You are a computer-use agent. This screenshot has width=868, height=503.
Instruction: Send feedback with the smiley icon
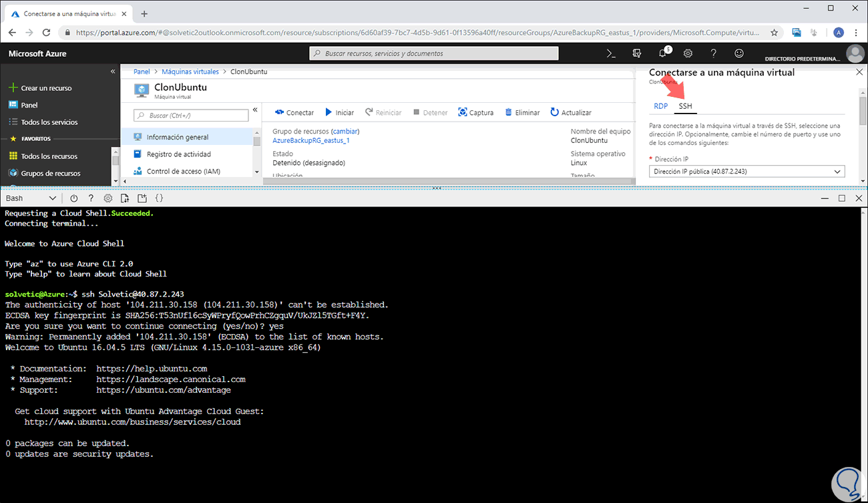[x=738, y=53]
